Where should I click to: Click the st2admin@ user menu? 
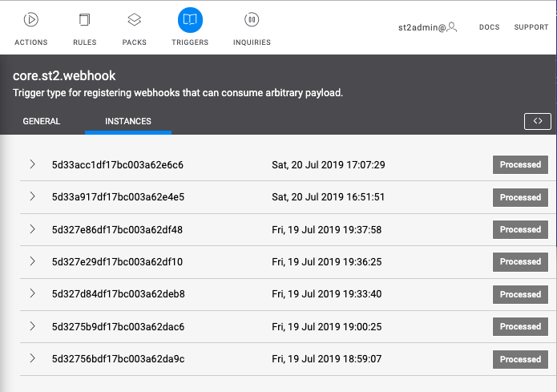(x=422, y=27)
